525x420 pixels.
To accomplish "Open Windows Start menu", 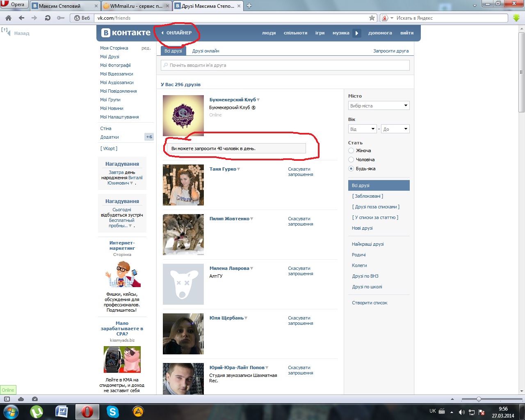I will pyautogui.click(x=11, y=411).
